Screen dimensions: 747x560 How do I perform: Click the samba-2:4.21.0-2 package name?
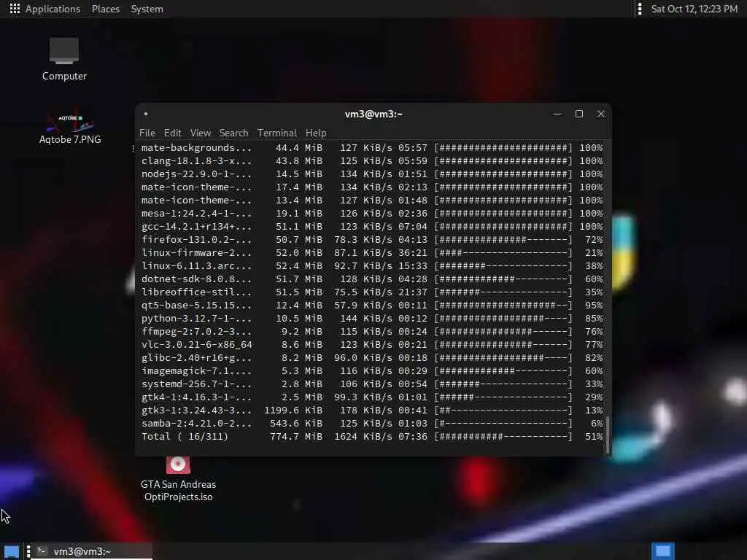196,424
